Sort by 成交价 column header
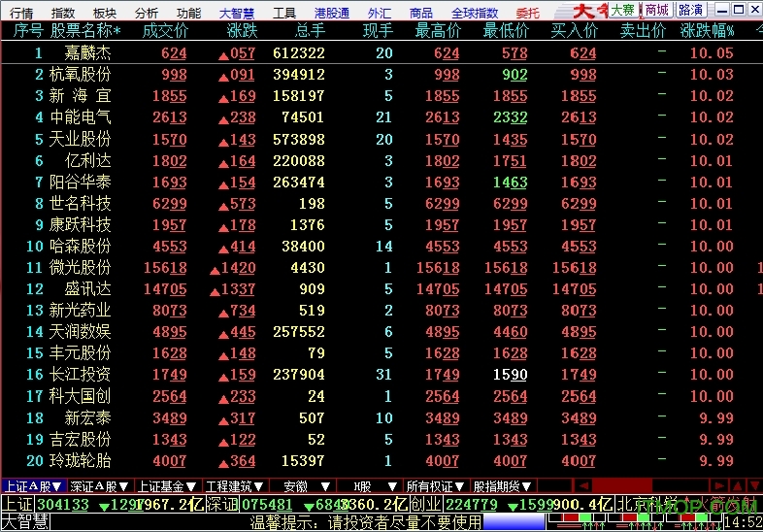 click(x=165, y=31)
